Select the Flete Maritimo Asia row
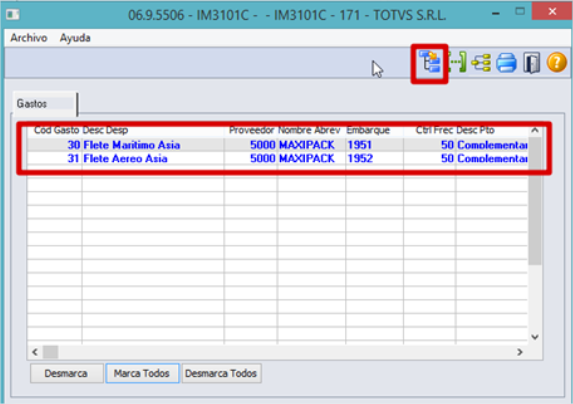 (x=277, y=145)
